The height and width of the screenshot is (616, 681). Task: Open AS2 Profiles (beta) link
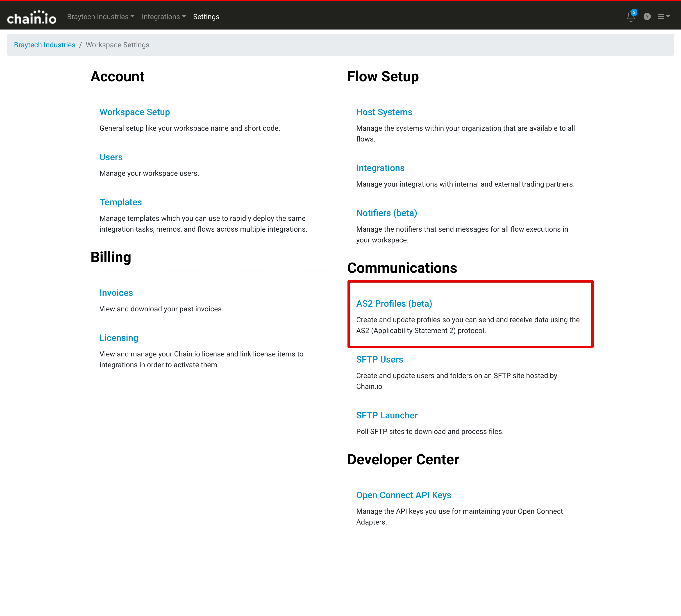[394, 303]
